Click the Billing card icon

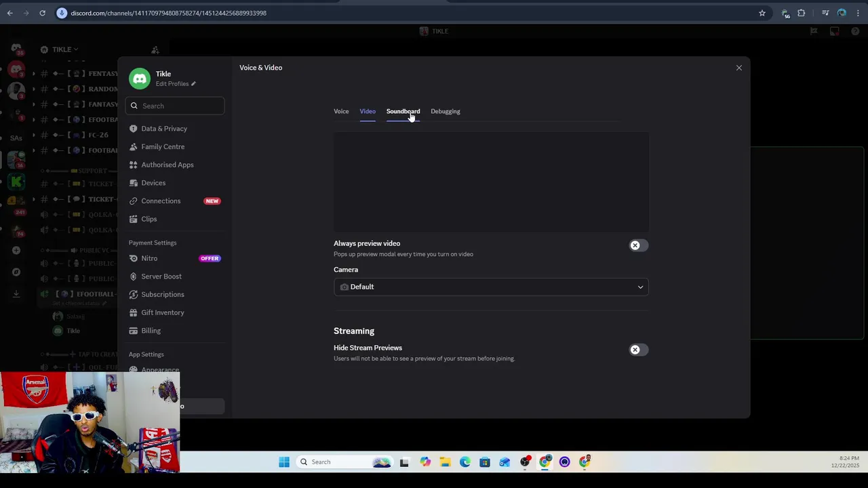coord(134,331)
